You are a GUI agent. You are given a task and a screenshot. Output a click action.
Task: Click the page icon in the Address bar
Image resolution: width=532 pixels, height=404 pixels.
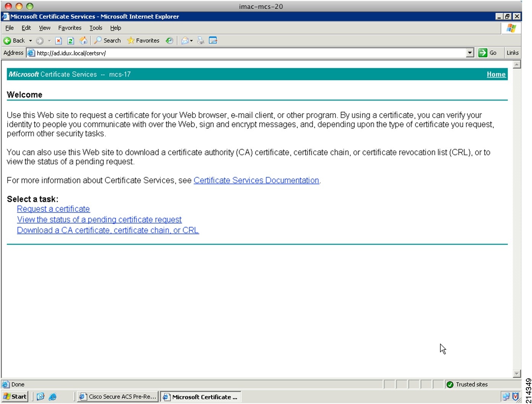tap(31, 53)
